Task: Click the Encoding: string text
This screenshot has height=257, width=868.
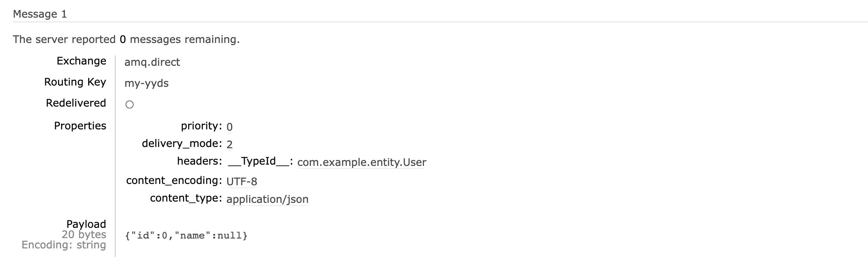Action: coord(64,245)
